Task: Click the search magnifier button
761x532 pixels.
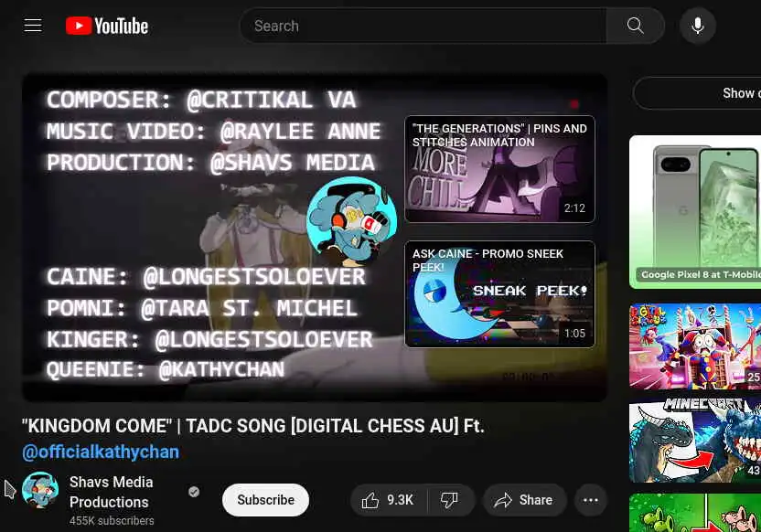Action: pyautogui.click(x=635, y=26)
